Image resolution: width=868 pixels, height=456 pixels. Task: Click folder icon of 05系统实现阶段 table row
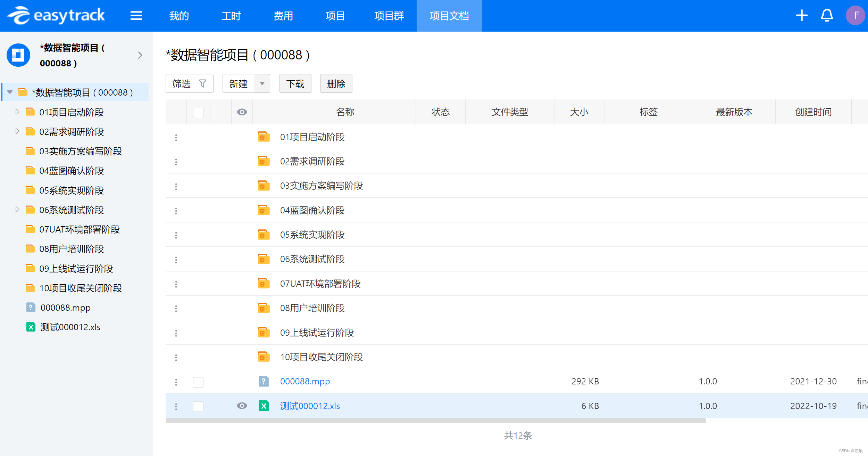(x=264, y=235)
